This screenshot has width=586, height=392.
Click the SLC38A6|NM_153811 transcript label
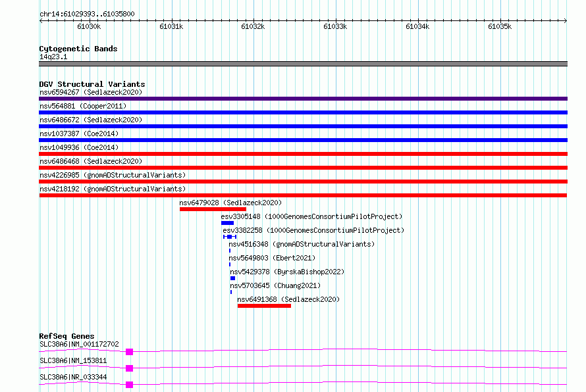coord(73,360)
